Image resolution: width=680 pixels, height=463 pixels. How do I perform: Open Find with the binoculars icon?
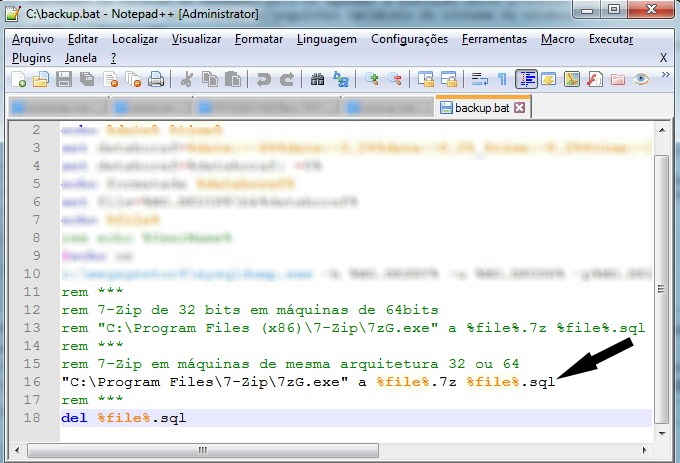[x=317, y=79]
